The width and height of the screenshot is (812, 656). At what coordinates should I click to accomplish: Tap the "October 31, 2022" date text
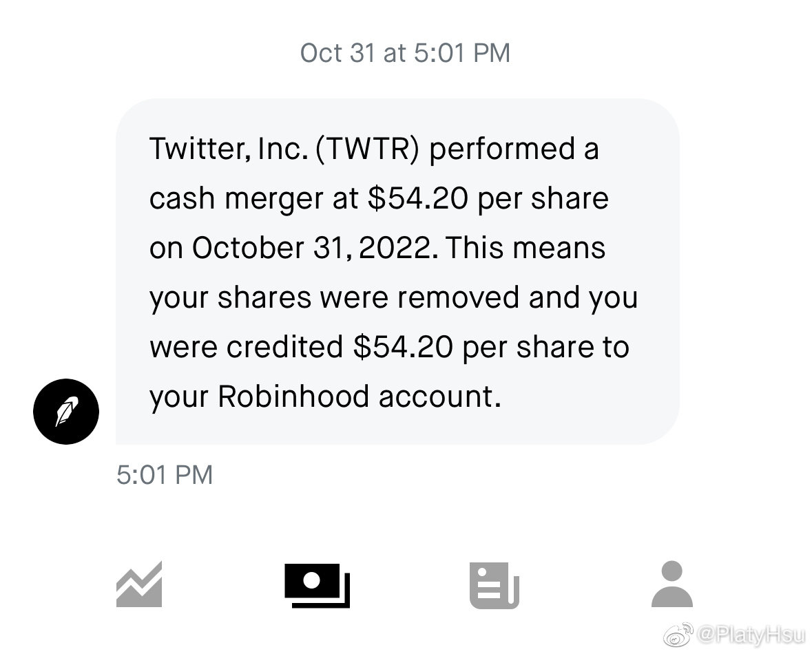click(314, 248)
